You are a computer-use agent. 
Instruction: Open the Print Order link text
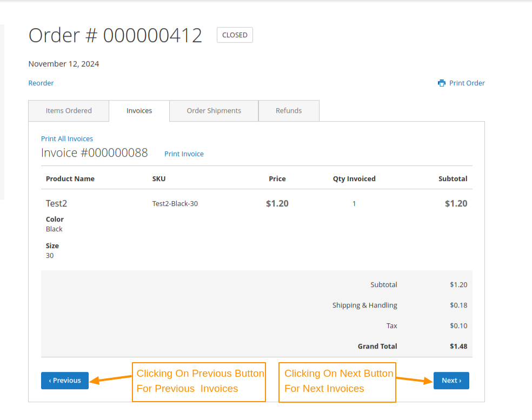coord(467,83)
